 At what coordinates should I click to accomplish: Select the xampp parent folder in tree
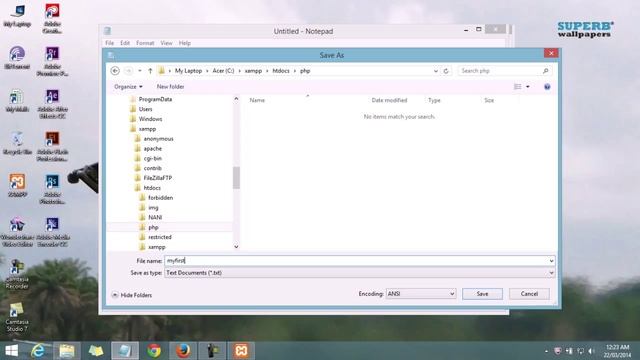[147, 129]
